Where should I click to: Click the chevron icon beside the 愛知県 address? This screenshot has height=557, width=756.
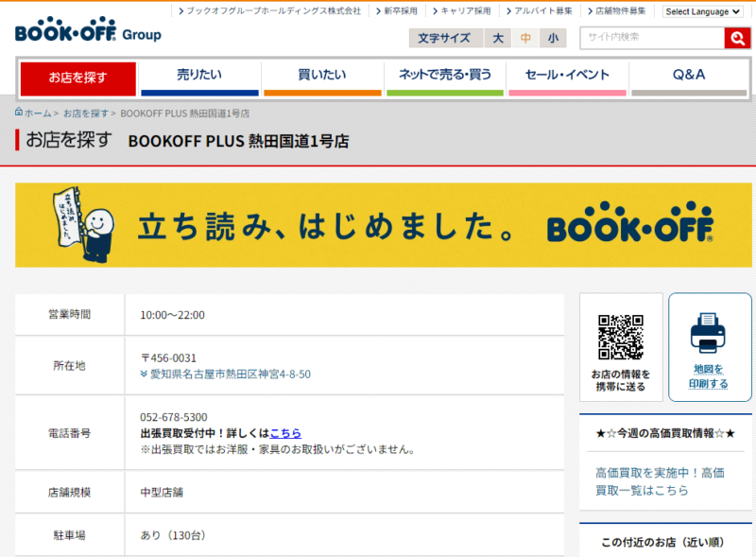tap(144, 374)
